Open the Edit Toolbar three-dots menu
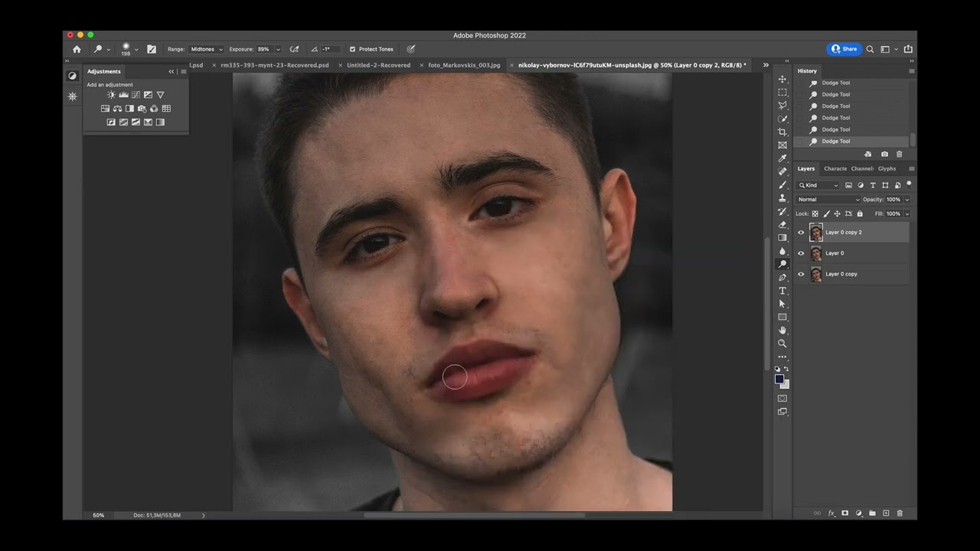Image resolution: width=980 pixels, height=551 pixels. pyautogui.click(x=782, y=357)
